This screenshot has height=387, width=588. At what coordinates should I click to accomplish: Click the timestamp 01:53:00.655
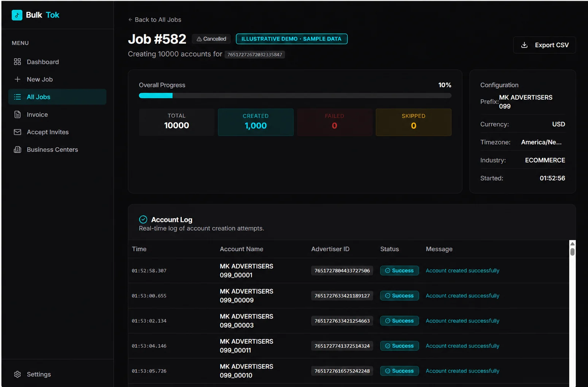coord(149,296)
